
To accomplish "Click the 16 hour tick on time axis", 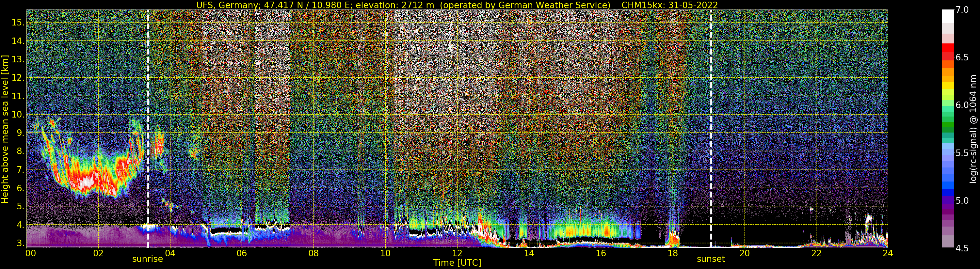I will click(601, 253).
